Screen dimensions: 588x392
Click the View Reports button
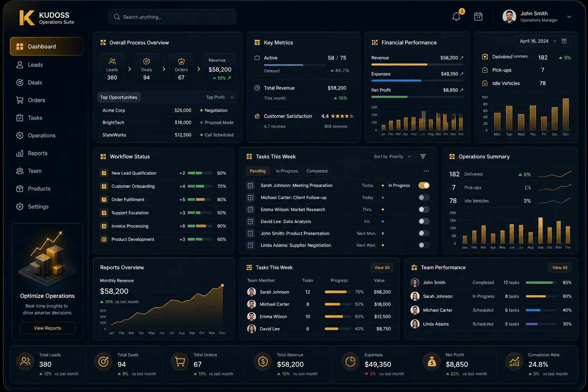pos(47,328)
